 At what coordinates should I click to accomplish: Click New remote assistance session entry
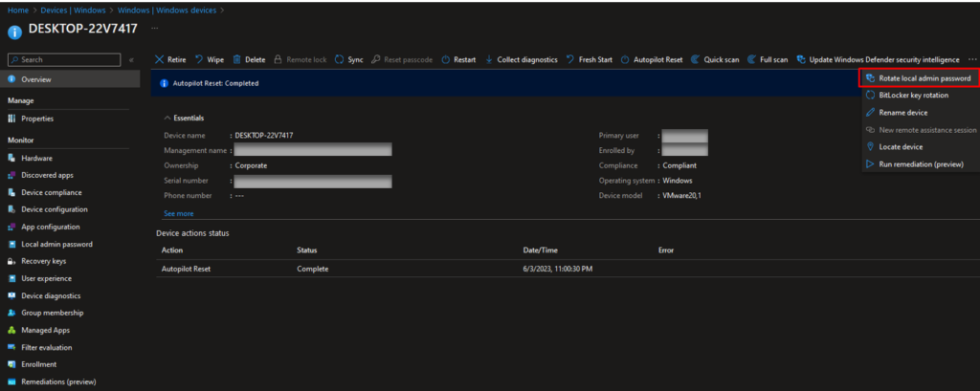(921, 130)
